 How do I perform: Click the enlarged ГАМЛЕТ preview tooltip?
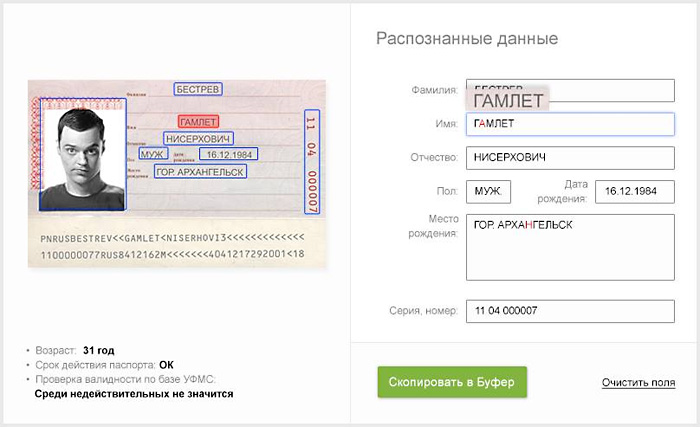508,100
